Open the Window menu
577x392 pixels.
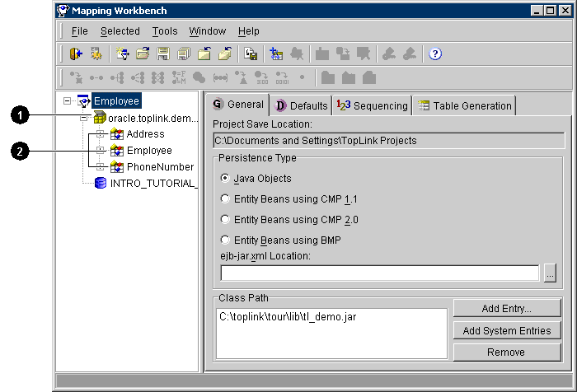click(208, 31)
